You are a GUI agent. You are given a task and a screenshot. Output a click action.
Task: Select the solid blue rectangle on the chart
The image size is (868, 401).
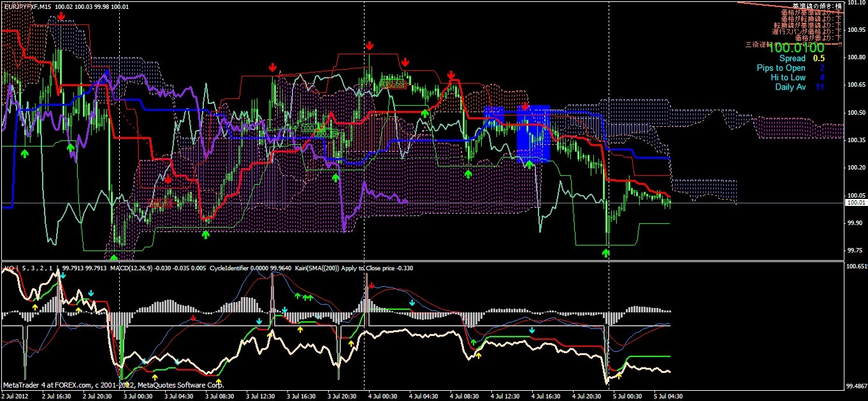pos(533,134)
